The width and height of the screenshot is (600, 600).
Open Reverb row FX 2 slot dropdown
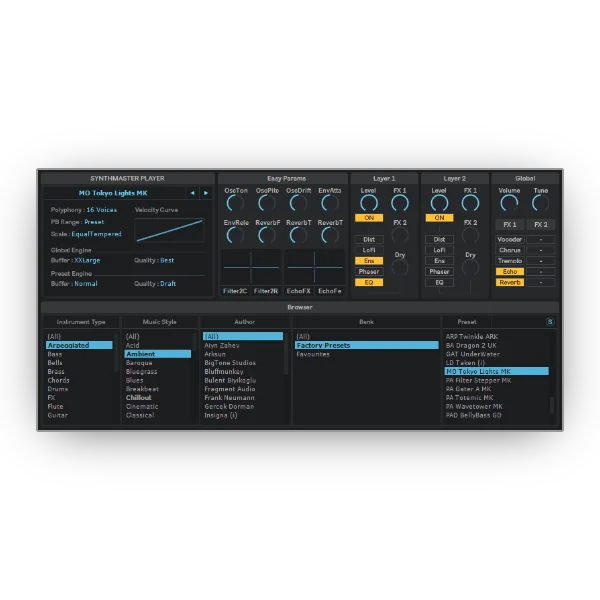(x=541, y=282)
